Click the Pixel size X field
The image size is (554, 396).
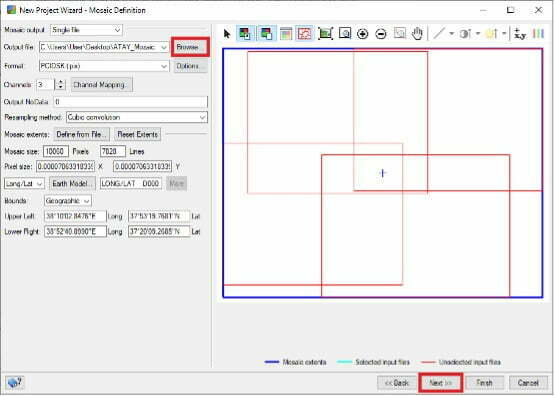point(65,166)
